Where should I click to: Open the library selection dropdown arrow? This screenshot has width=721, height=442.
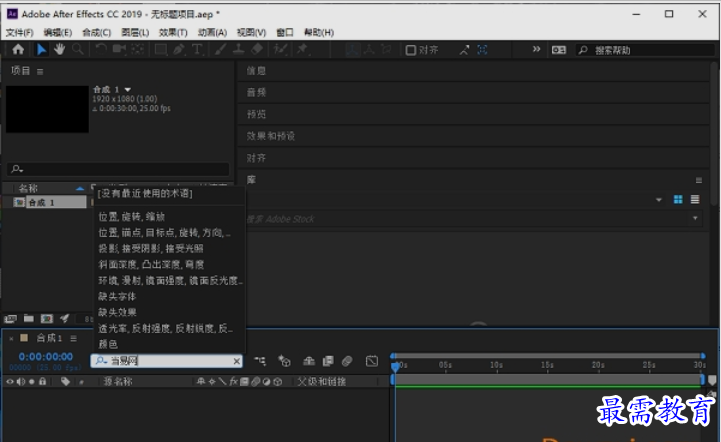tap(658, 200)
